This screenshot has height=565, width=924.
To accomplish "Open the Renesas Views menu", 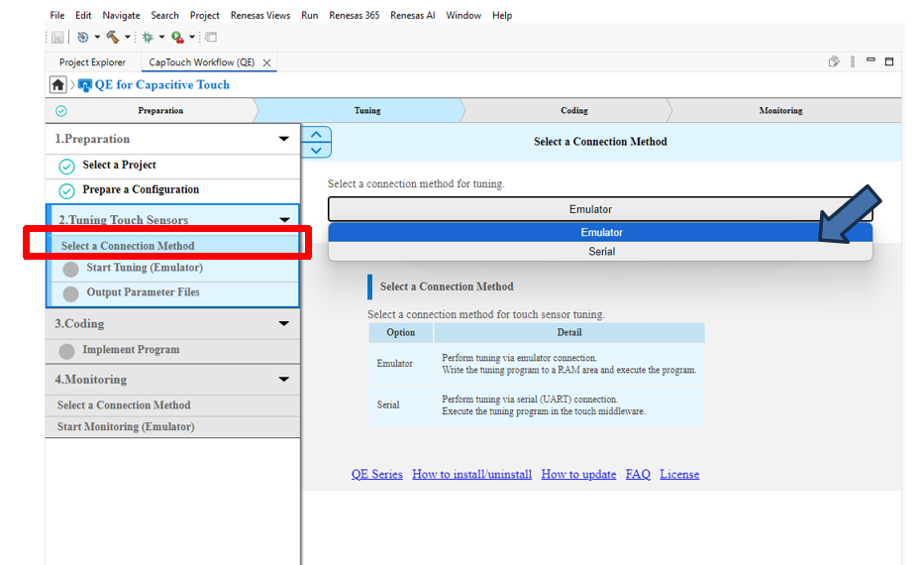I will pos(260,15).
